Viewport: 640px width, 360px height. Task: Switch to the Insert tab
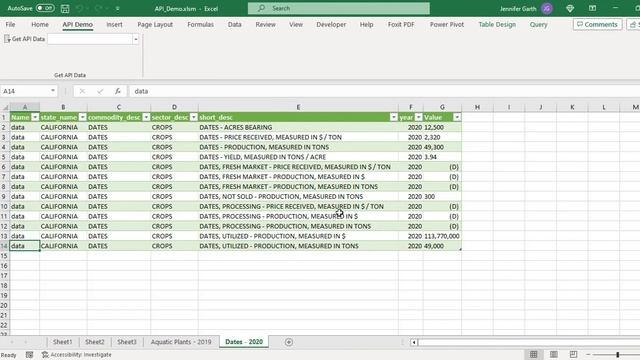tap(114, 24)
